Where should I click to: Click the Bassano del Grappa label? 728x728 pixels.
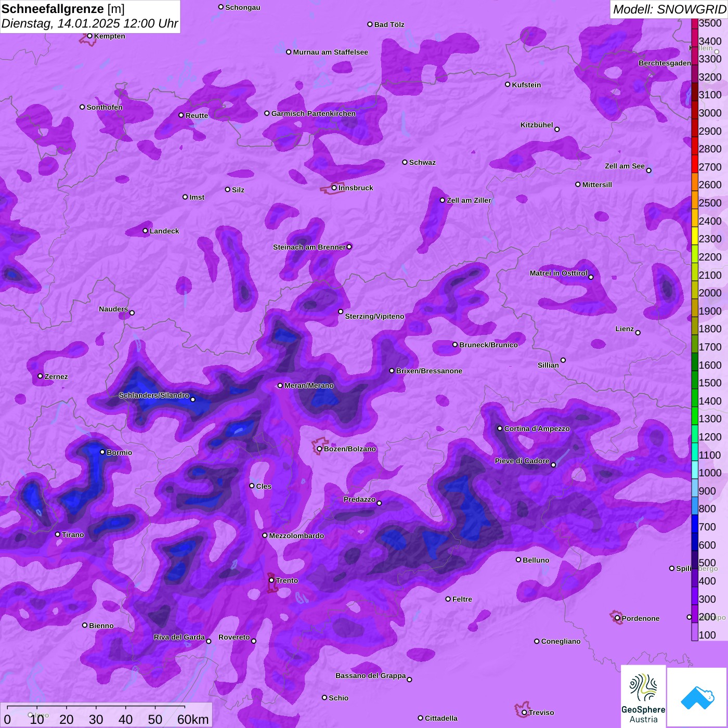click(x=371, y=675)
